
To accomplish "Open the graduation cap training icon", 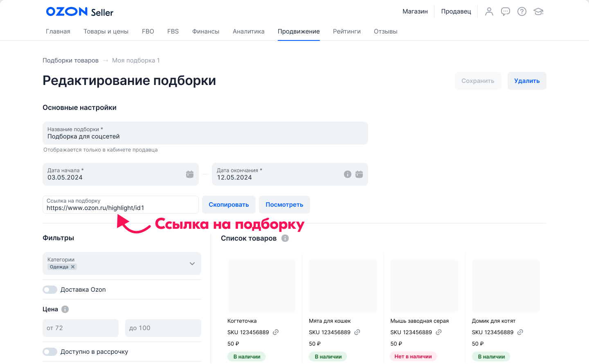I will click(539, 11).
